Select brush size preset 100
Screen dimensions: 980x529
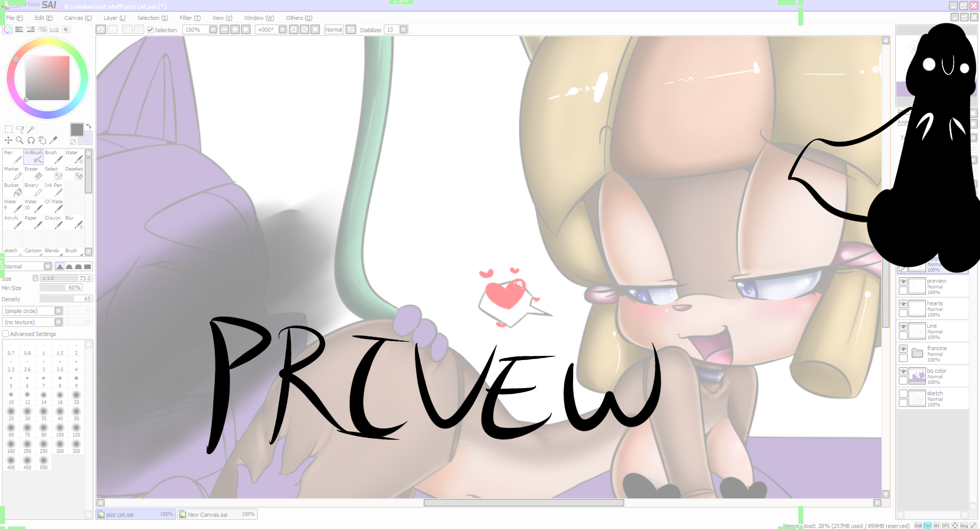60,430
